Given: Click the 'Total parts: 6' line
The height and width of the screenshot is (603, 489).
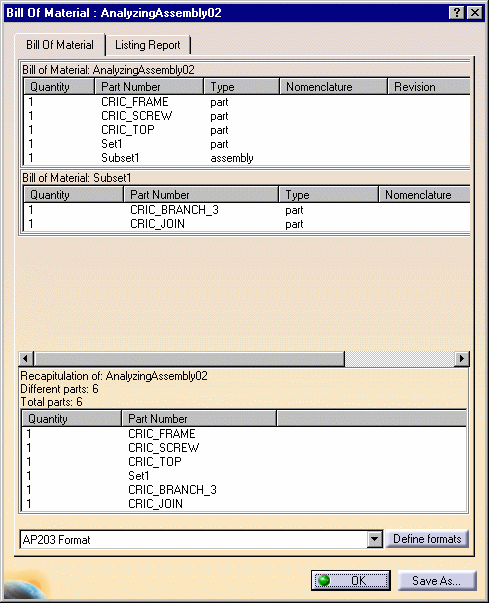Looking at the screenshot, I should (51, 402).
